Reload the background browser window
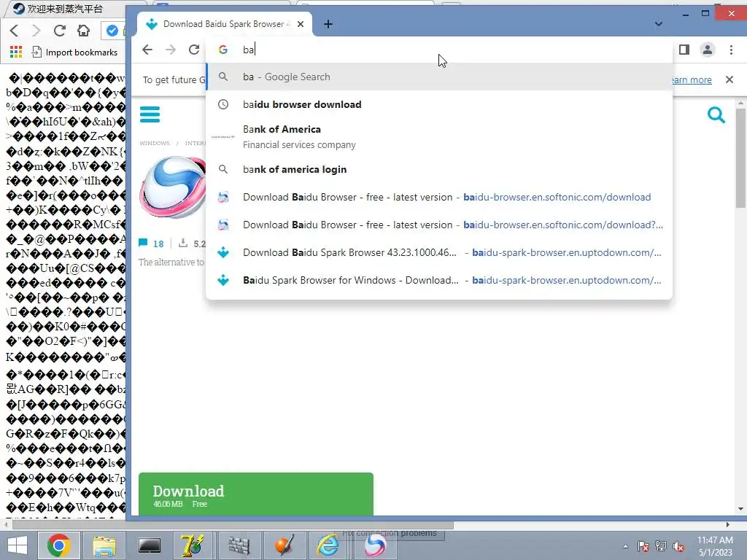747x560 pixels. (x=60, y=31)
